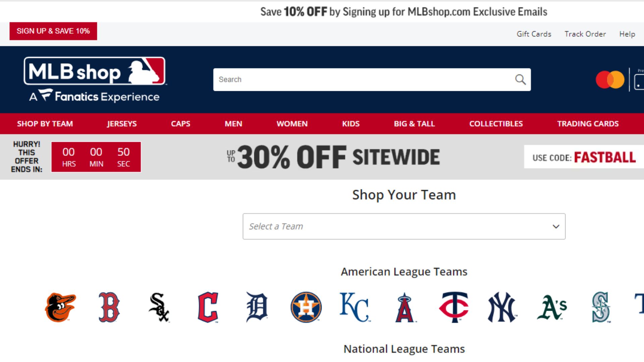
Task: Select the New York Yankees logo
Action: coord(502,307)
